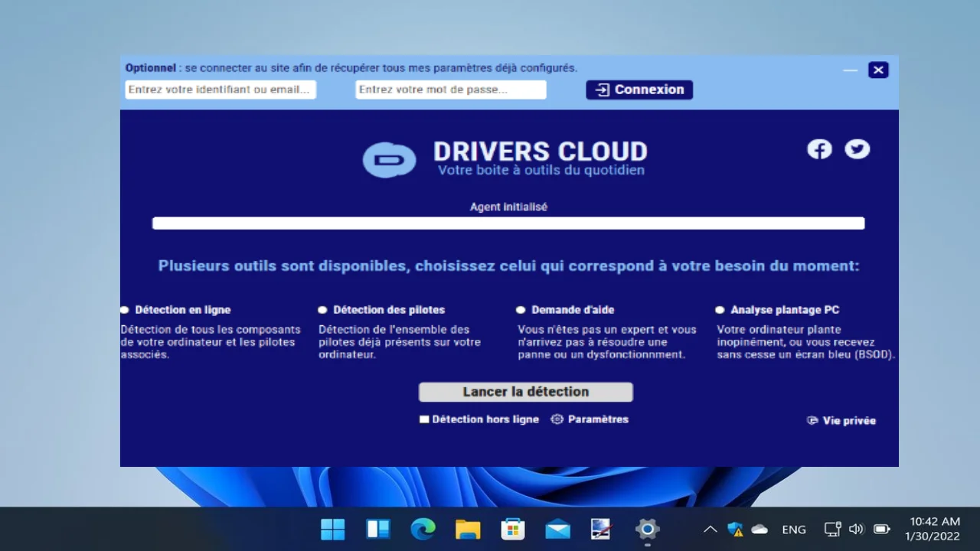Focus the mot de passe field
This screenshot has width=980, height=551.
pyautogui.click(x=451, y=90)
